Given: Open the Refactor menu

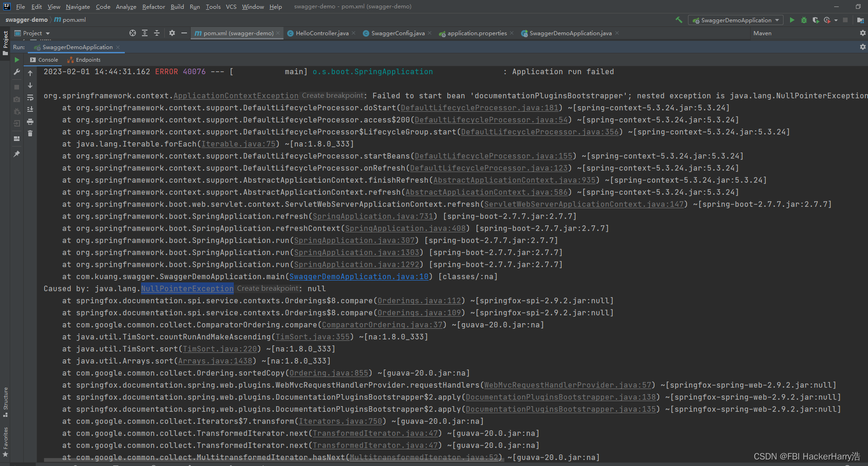Looking at the screenshot, I should [153, 6].
